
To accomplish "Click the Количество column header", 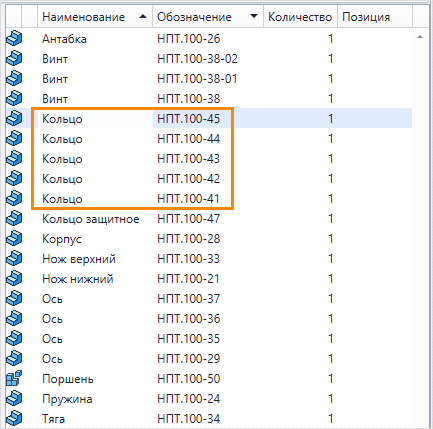I will pos(300,17).
